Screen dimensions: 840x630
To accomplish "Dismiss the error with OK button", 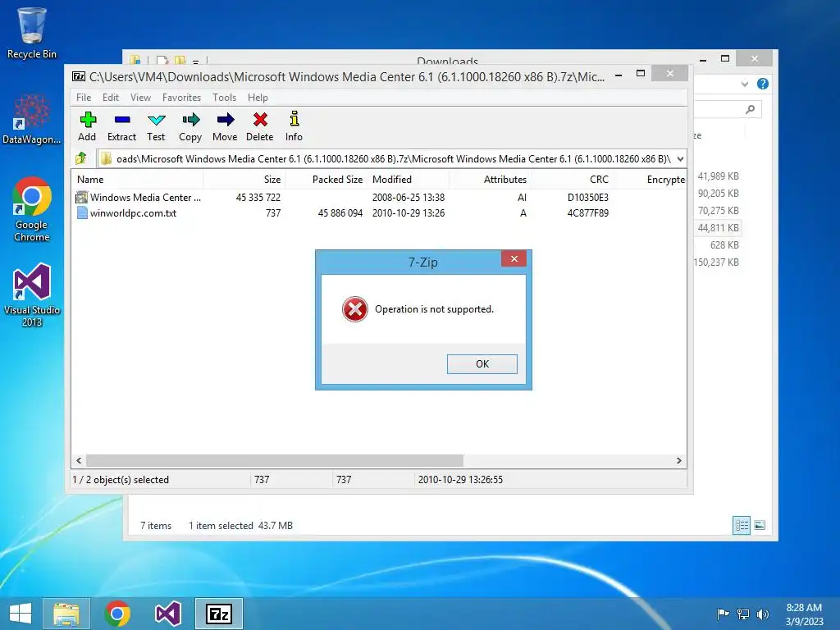I will point(482,363).
